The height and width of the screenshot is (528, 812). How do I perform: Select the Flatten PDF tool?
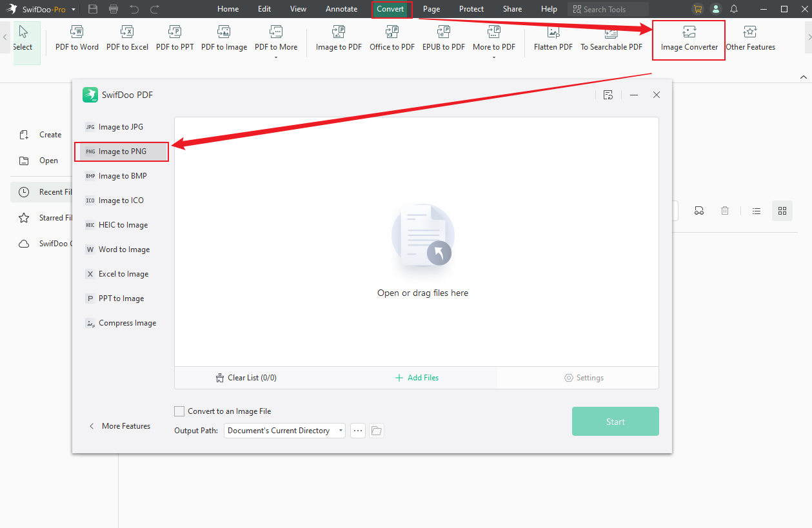(x=552, y=39)
